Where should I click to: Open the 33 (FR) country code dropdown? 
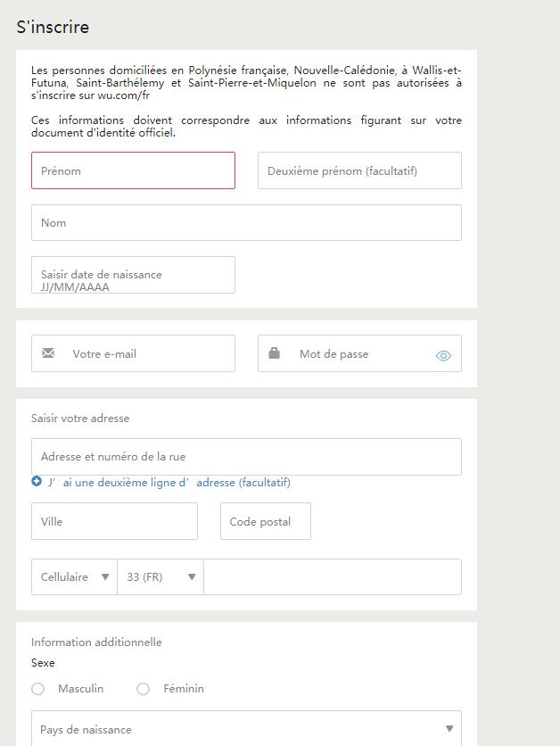[x=161, y=576]
